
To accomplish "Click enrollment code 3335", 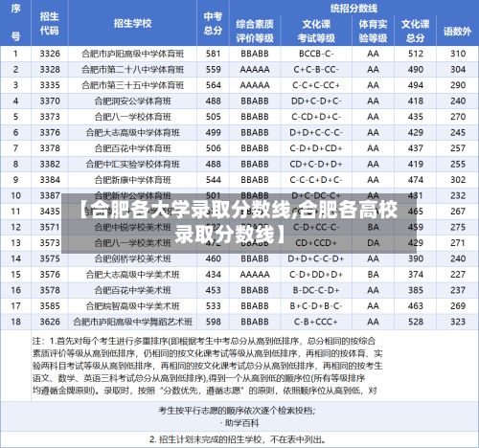I will pyautogui.click(x=50, y=85).
